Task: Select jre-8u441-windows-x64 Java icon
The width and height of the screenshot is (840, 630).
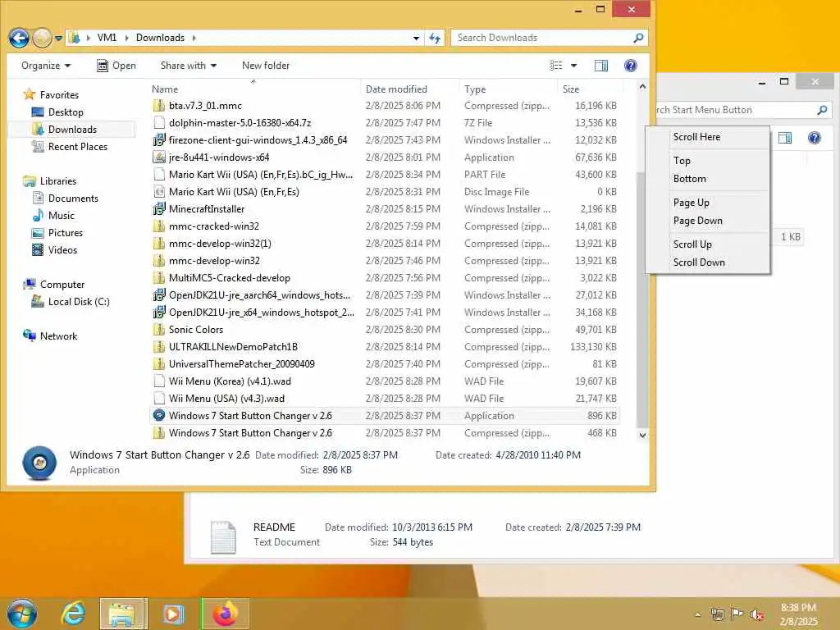Action: [x=159, y=157]
